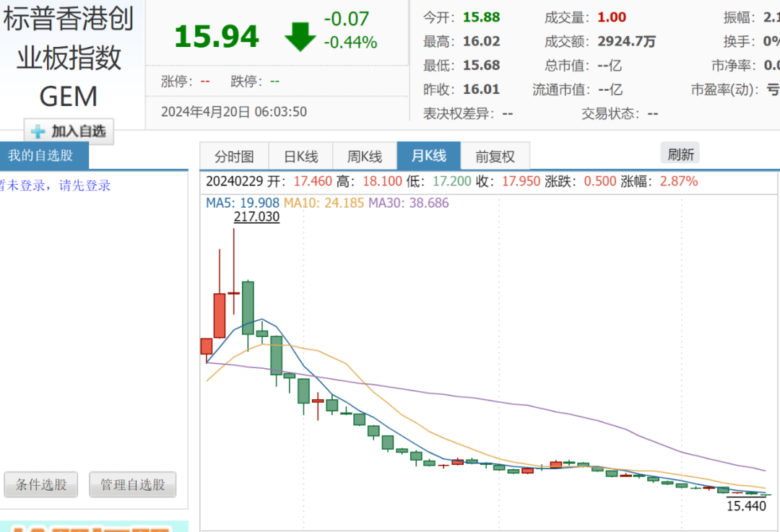
Task: Click the 收 value 17.950
Action: (521, 181)
